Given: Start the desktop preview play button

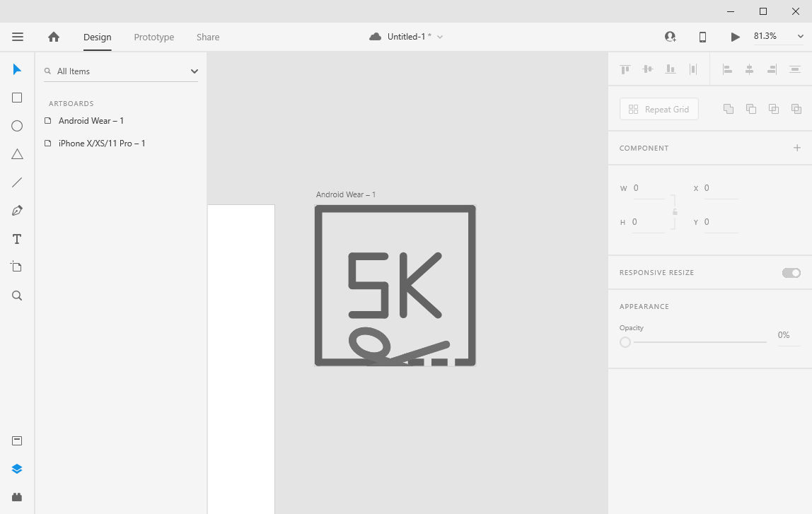Looking at the screenshot, I should 735,37.
